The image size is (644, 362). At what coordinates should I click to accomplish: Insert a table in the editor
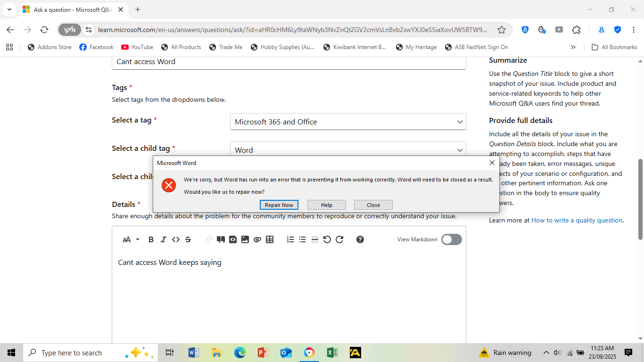[270, 239]
